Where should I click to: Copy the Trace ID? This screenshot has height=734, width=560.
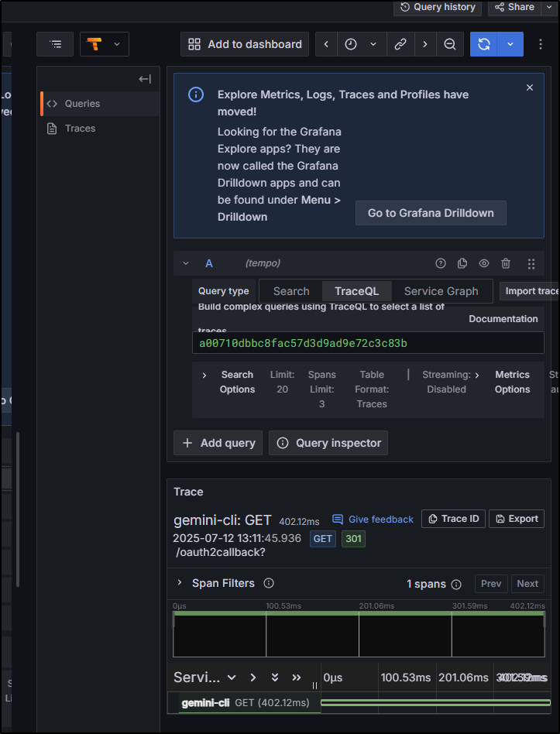pos(453,519)
